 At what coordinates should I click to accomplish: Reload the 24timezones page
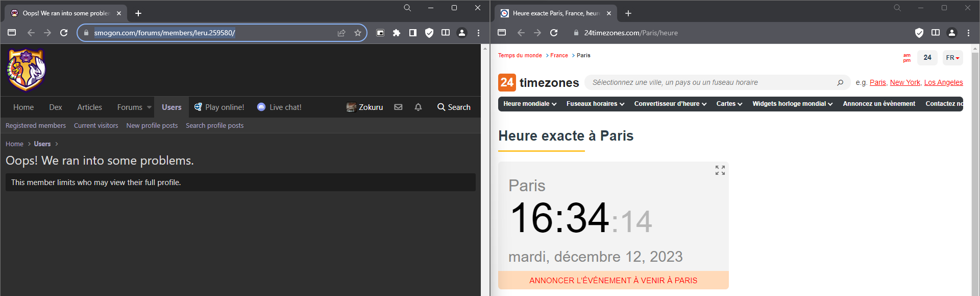554,33
